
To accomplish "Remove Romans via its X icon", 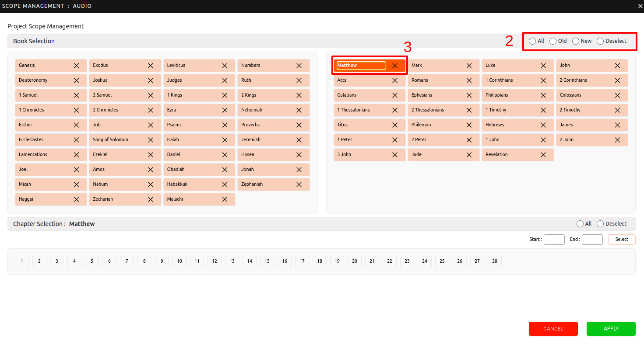I will (469, 80).
